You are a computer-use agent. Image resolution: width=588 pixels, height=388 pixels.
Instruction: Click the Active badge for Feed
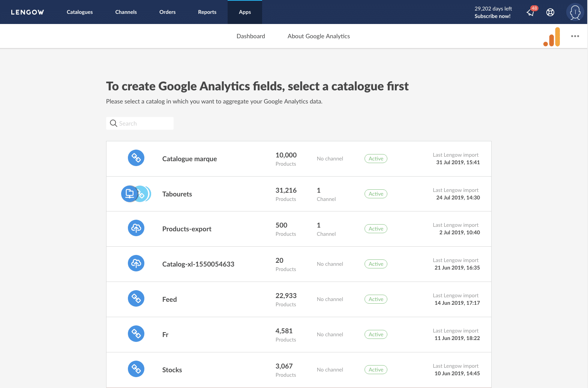pos(376,299)
